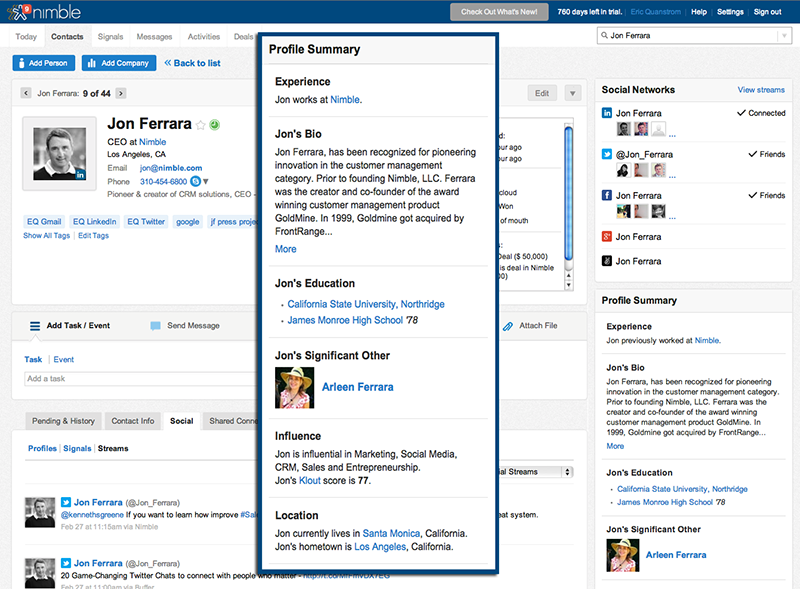Click Show All Tags link

[46, 236]
